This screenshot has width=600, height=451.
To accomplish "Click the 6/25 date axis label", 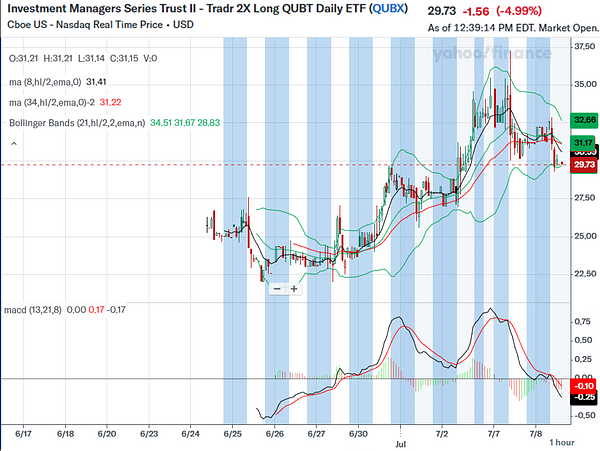I will [233, 434].
